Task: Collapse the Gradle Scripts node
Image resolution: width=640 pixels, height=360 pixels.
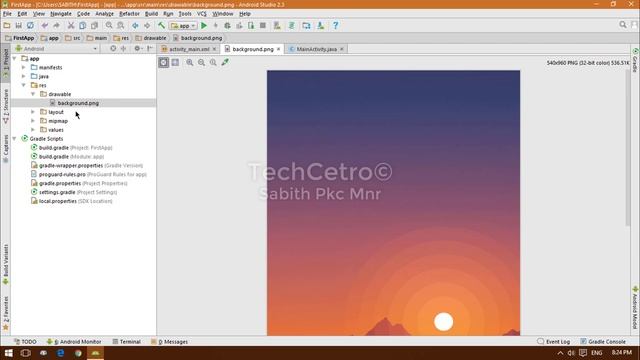Action: click(15, 139)
